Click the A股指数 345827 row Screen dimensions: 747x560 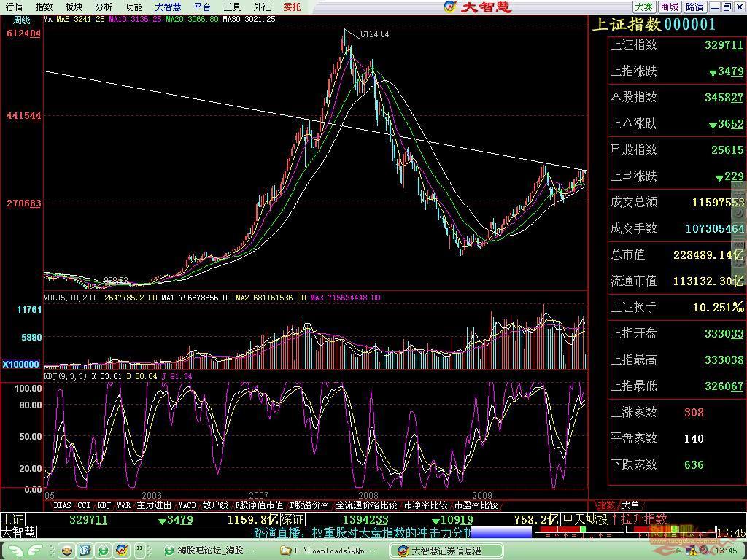[x=676, y=97]
